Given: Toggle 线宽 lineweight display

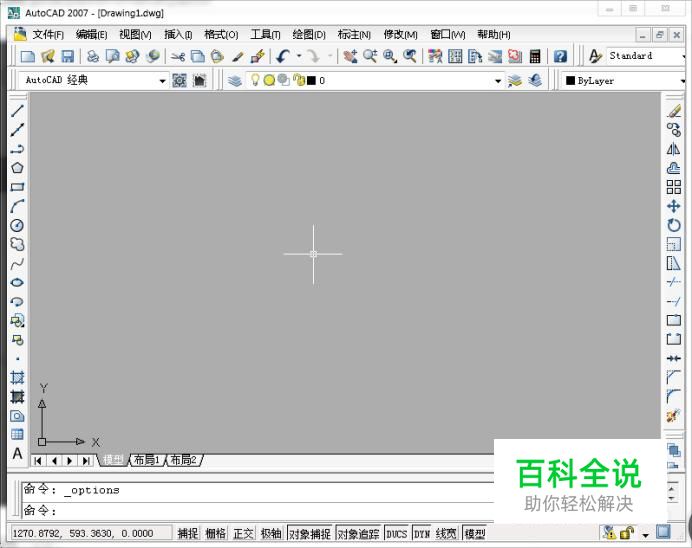Looking at the screenshot, I should 446,533.
